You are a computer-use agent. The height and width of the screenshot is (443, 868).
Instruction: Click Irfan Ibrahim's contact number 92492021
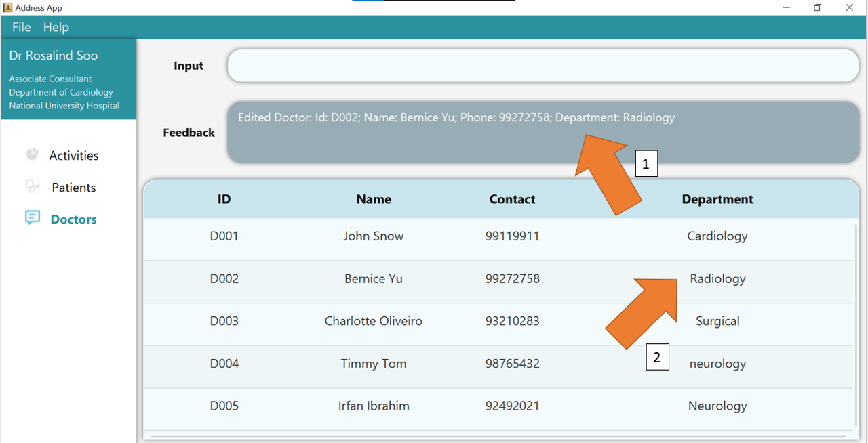click(512, 406)
